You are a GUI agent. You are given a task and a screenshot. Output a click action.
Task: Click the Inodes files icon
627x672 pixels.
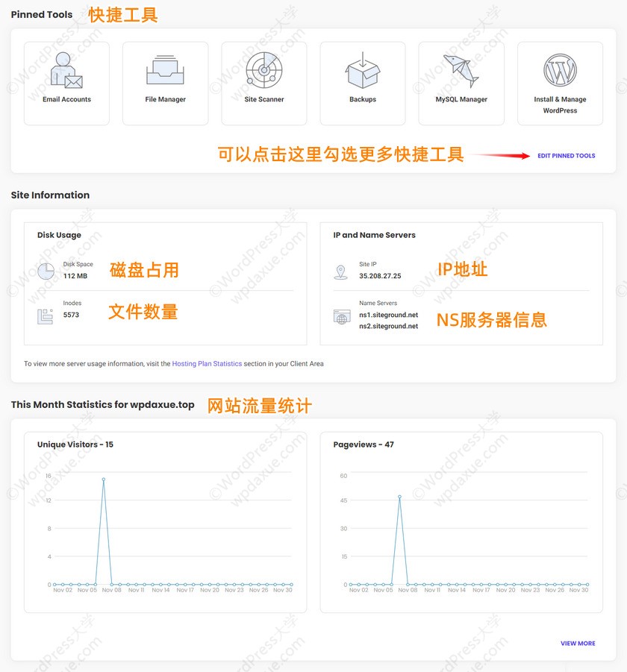pos(45,316)
